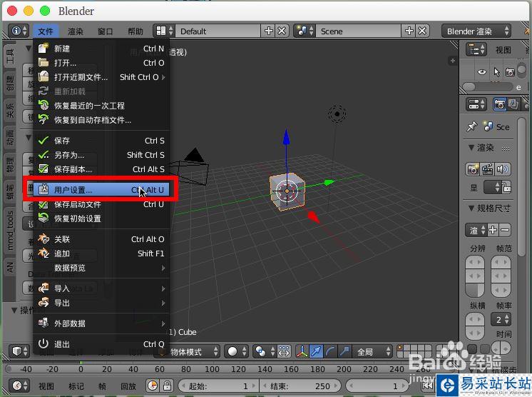532x397 pixels.
Task: Choose 另存为... (Save As) entry
Action: pyautogui.click(x=101, y=155)
